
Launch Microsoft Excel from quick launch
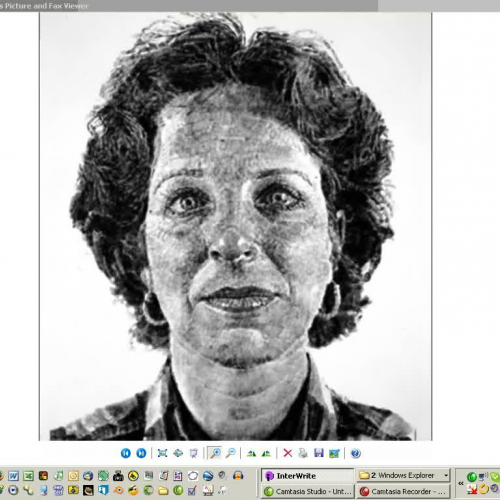(x=28, y=476)
